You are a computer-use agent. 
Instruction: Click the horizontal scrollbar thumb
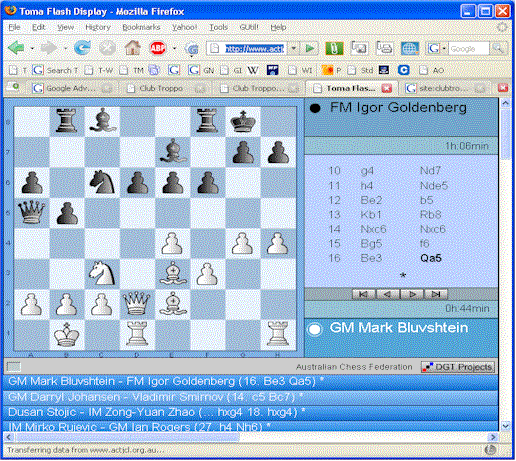(x=128, y=437)
